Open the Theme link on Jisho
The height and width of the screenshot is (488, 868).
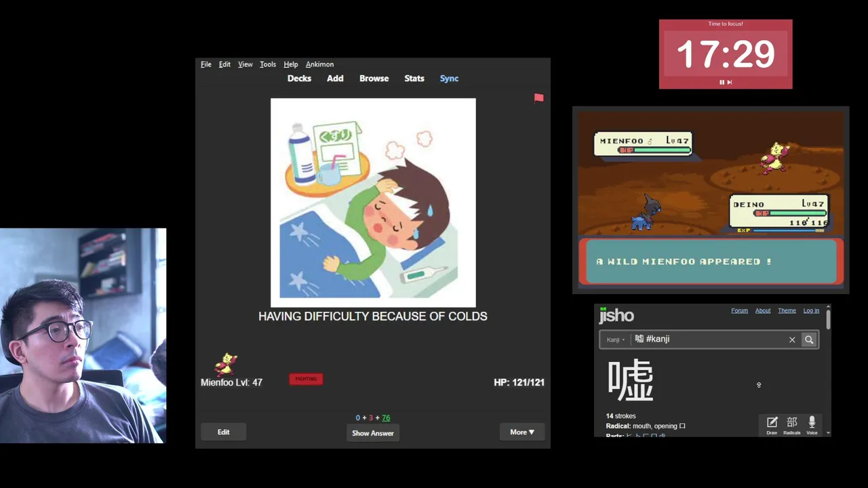pos(787,310)
